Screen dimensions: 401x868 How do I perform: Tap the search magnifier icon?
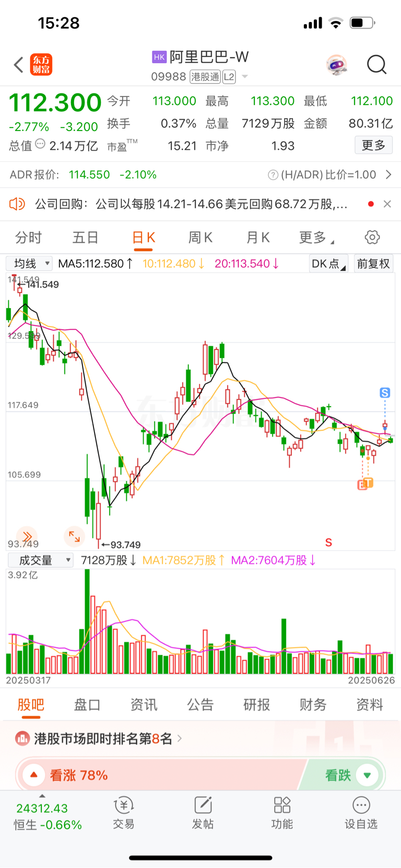point(376,65)
